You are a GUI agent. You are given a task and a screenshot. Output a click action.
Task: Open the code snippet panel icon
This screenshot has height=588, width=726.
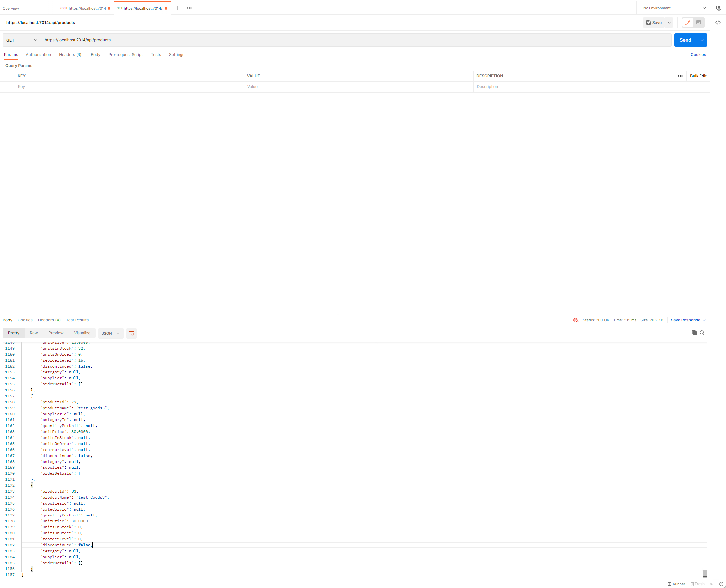coord(718,23)
